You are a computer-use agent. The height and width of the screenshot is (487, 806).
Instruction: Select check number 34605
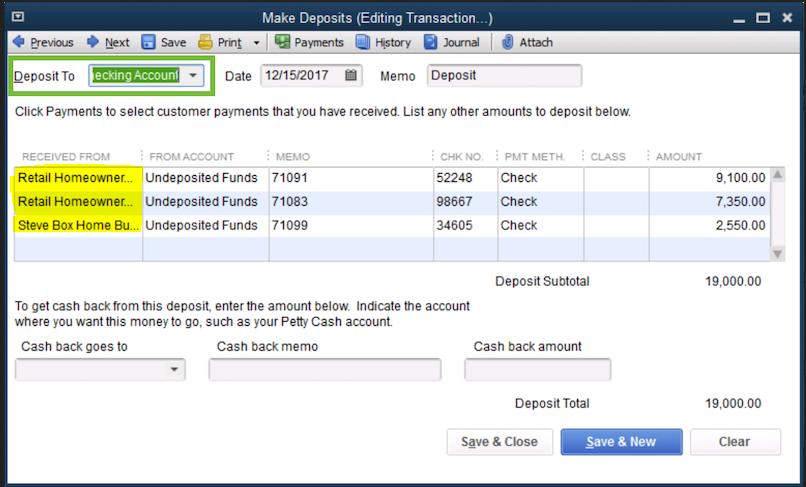tap(465, 225)
